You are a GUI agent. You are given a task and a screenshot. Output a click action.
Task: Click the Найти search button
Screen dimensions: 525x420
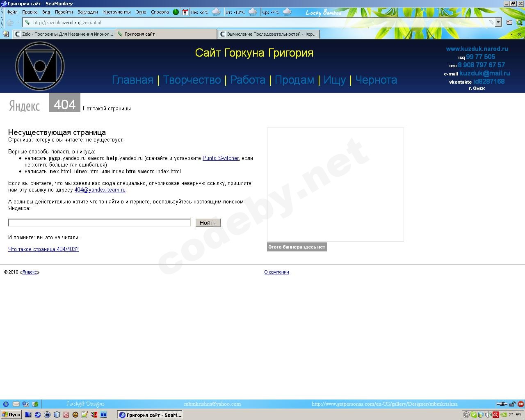tap(208, 223)
